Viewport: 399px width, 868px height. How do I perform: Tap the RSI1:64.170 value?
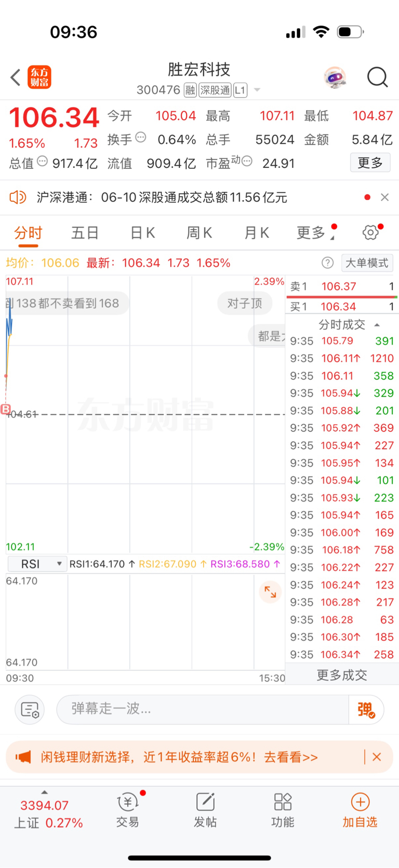pyautogui.click(x=102, y=564)
